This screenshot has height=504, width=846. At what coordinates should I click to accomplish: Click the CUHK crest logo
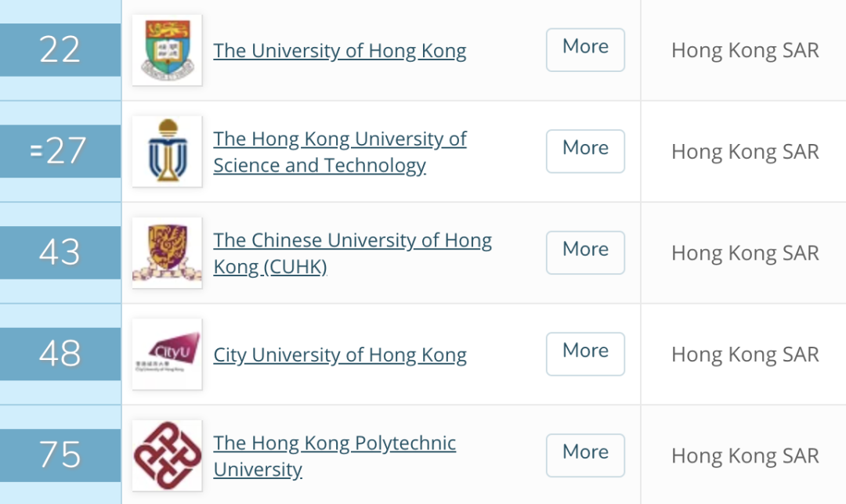click(x=168, y=253)
